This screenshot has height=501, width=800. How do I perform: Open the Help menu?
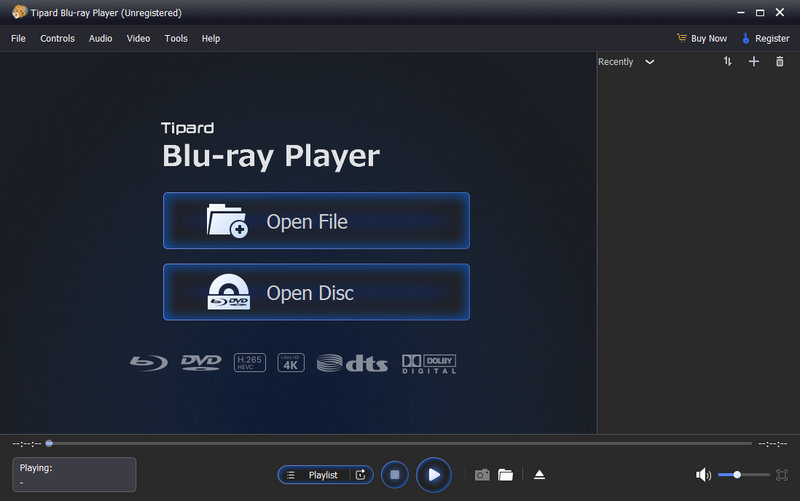[x=211, y=39]
